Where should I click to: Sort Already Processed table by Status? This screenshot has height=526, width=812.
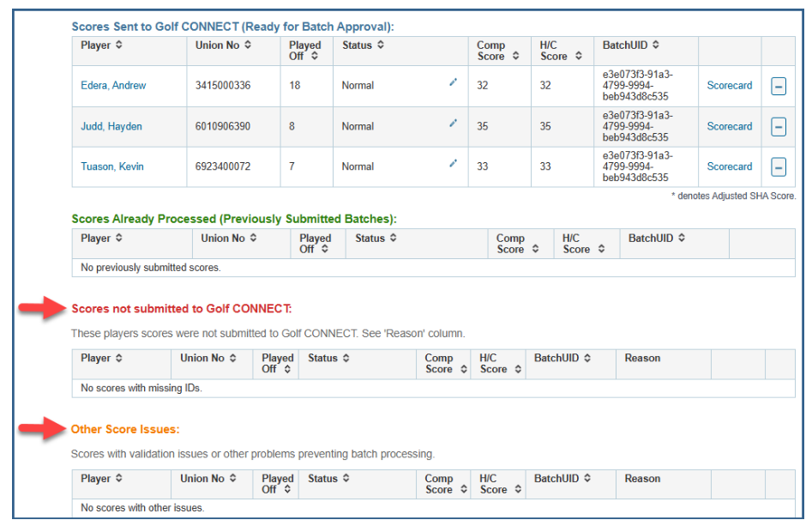pyautogui.click(x=394, y=238)
